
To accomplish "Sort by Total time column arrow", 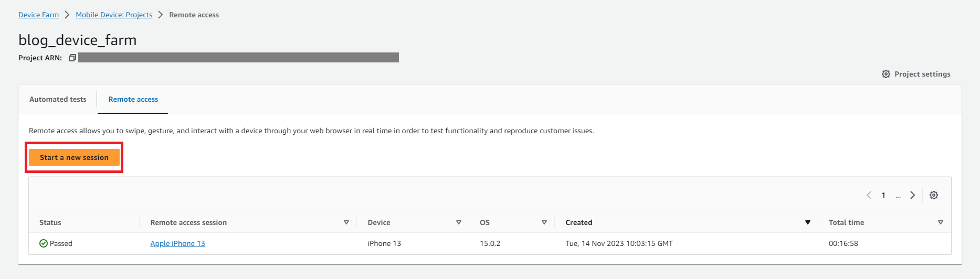I will pyautogui.click(x=941, y=222).
